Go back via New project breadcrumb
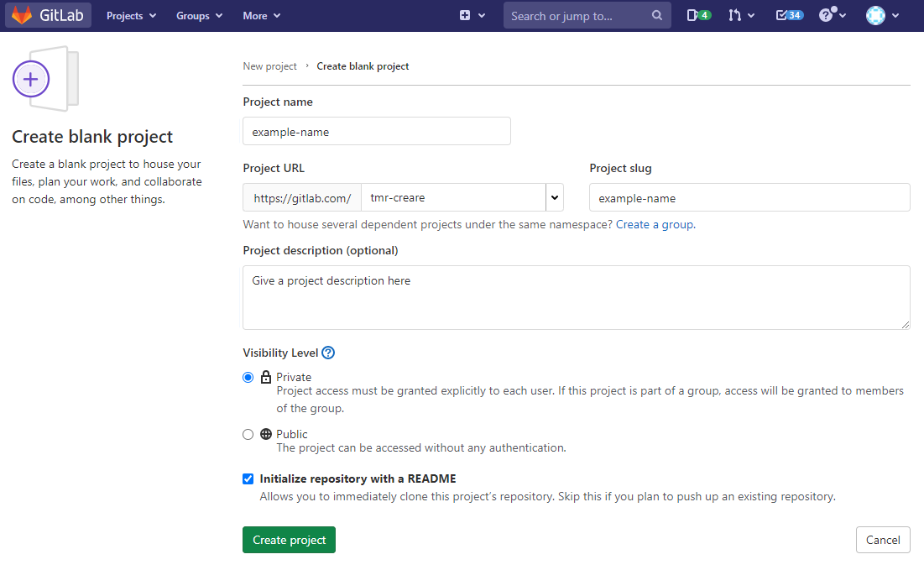Screen dimensions: 924x570 pyautogui.click(x=269, y=66)
